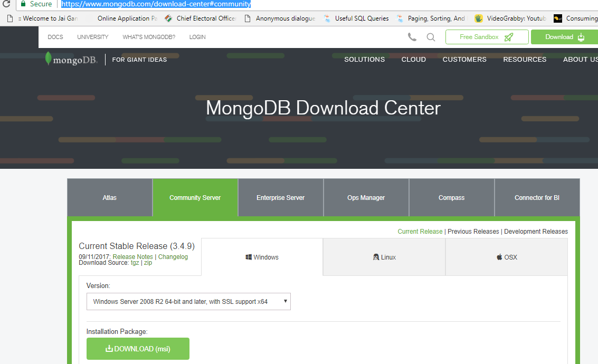The height and width of the screenshot is (364, 598).
Task: Open the UNIVERSITY link
Action: pos(93,37)
